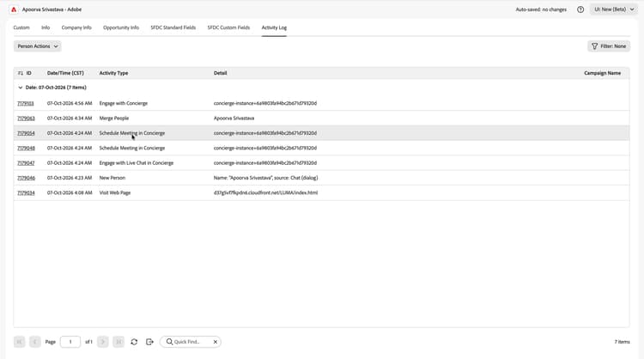Select the "Engage with Concierge" activity text
This screenshot has width=644, height=359.
123,104
